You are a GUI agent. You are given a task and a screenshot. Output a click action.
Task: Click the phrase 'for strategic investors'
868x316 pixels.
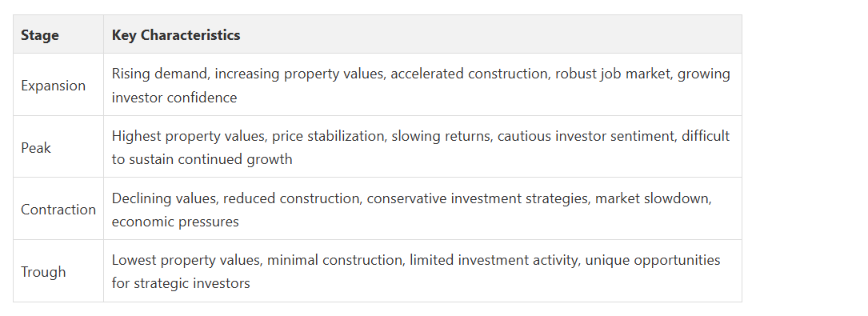181,283
